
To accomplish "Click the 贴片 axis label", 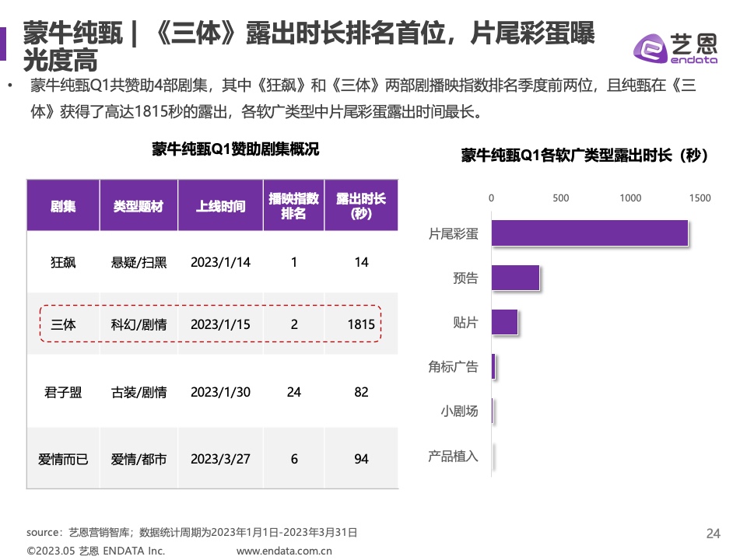I will pyautogui.click(x=465, y=322).
